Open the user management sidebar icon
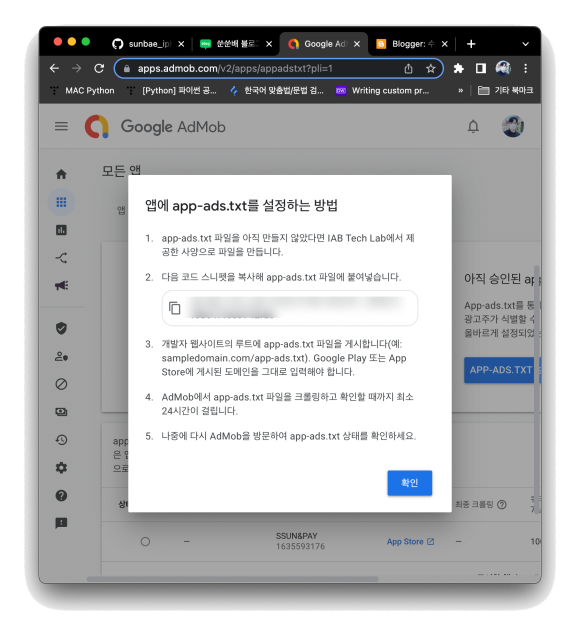 (x=61, y=356)
